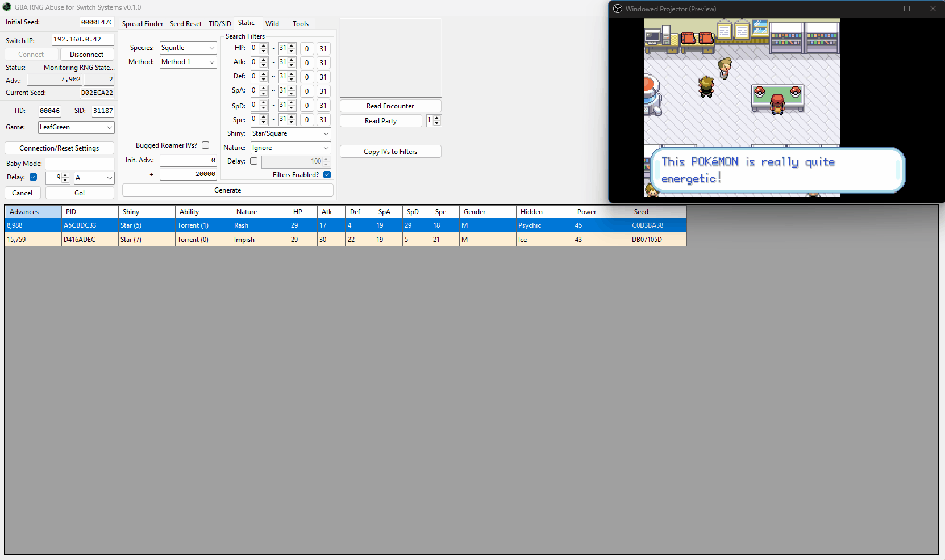Click the SID input field
This screenshot has width=945, height=560.
point(103,111)
